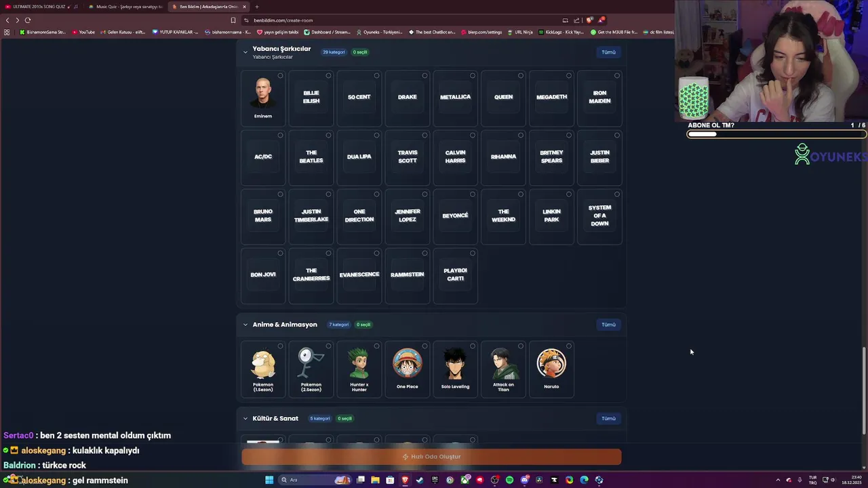The width and height of the screenshot is (868, 488).
Task: Choose the Hunter x Hunter category icon
Action: (359, 364)
